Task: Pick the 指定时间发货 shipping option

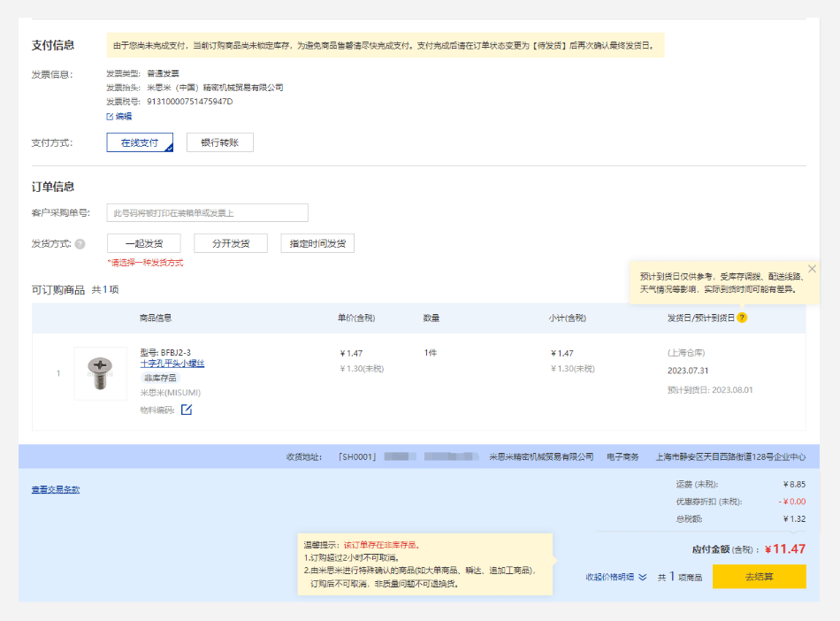Action: click(x=317, y=243)
